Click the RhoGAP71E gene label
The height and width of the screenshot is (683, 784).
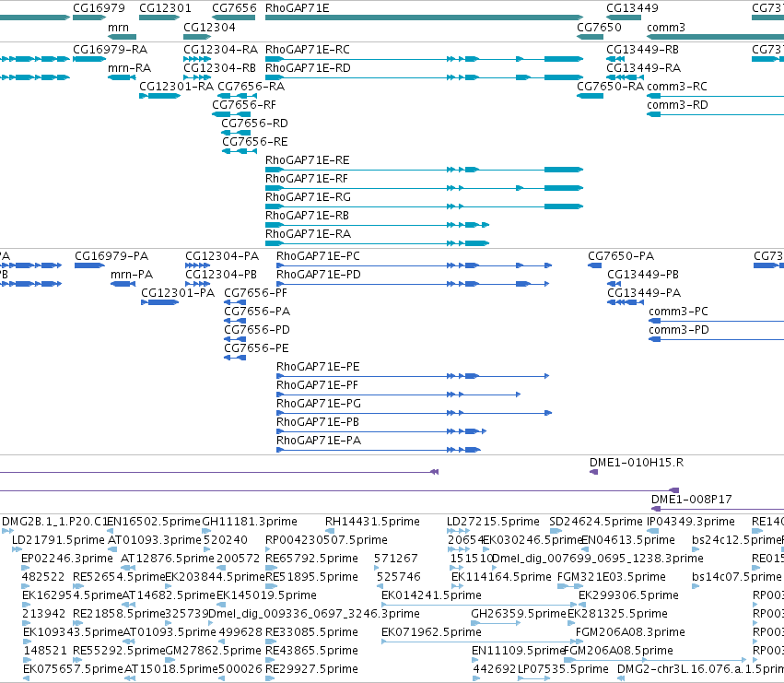pyautogui.click(x=297, y=8)
